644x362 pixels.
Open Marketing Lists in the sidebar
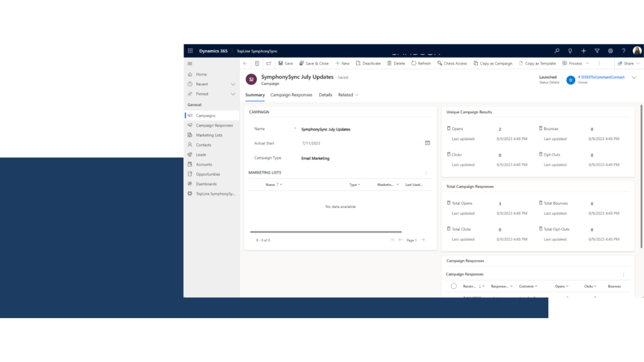click(x=211, y=135)
